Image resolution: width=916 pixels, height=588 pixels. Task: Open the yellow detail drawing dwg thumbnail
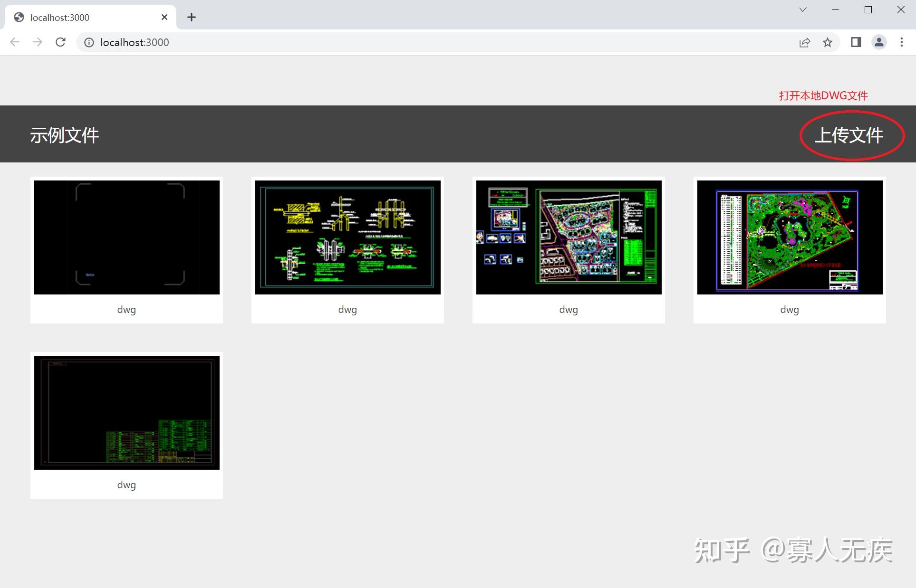(347, 237)
